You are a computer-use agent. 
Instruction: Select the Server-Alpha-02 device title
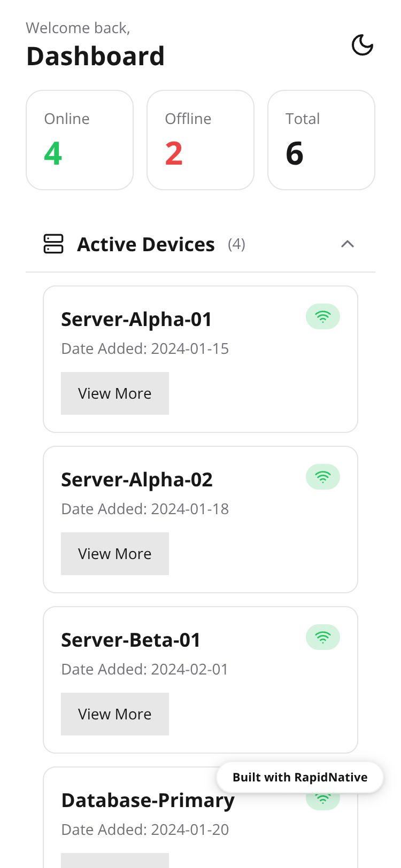pyautogui.click(x=137, y=480)
